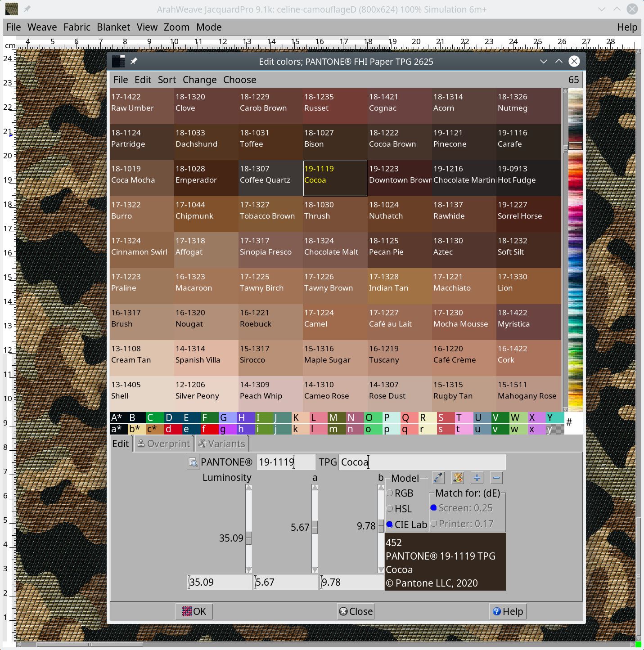Viewport: 644px width, 650px height.
Task: Open the Change menu in Edit colors
Action: [x=199, y=80]
